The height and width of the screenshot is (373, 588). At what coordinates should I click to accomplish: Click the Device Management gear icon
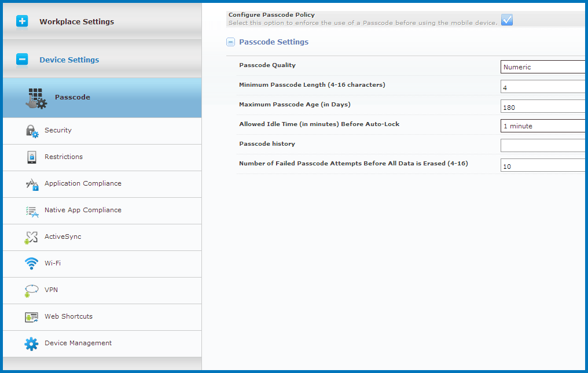pos(31,344)
